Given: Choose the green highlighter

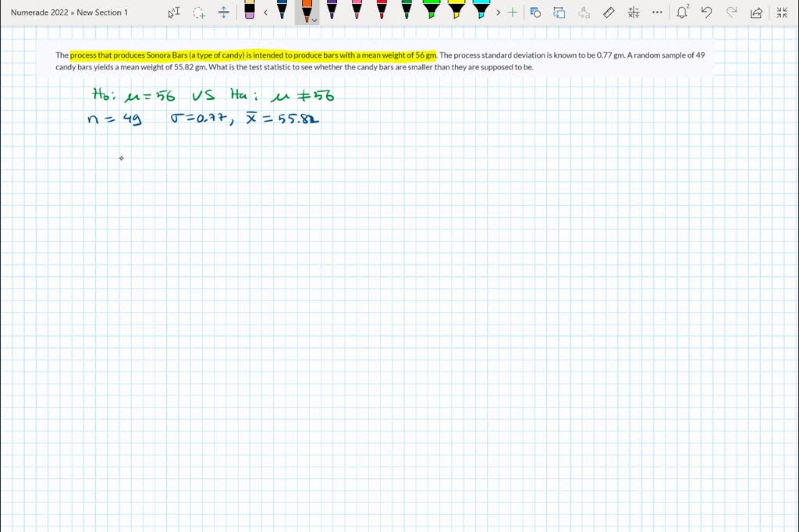Looking at the screenshot, I should [x=431, y=10].
